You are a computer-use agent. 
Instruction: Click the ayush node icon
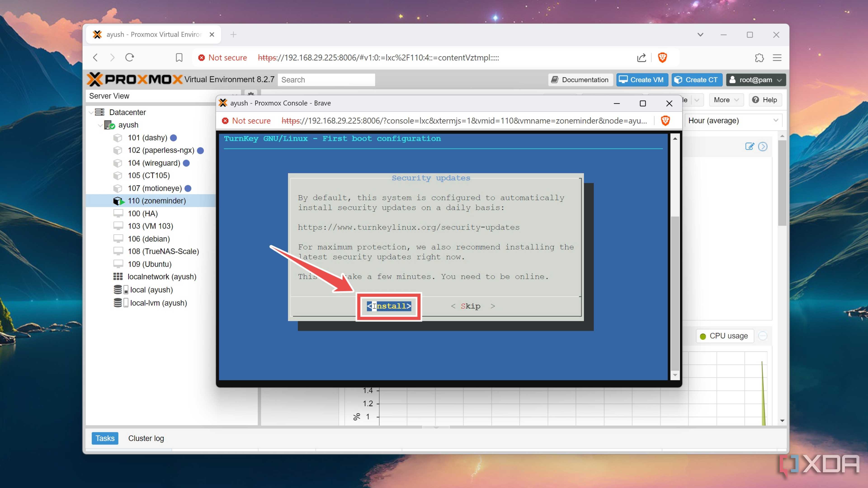[x=109, y=125]
